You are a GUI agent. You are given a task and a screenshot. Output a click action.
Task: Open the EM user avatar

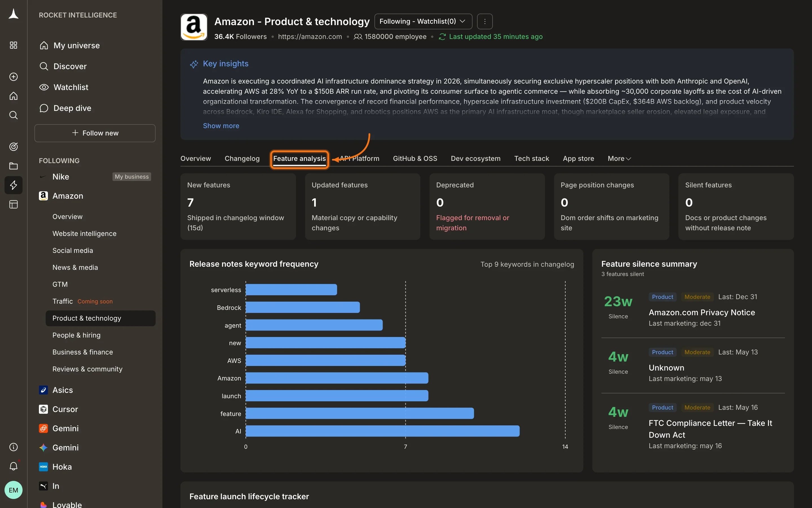(x=14, y=490)
